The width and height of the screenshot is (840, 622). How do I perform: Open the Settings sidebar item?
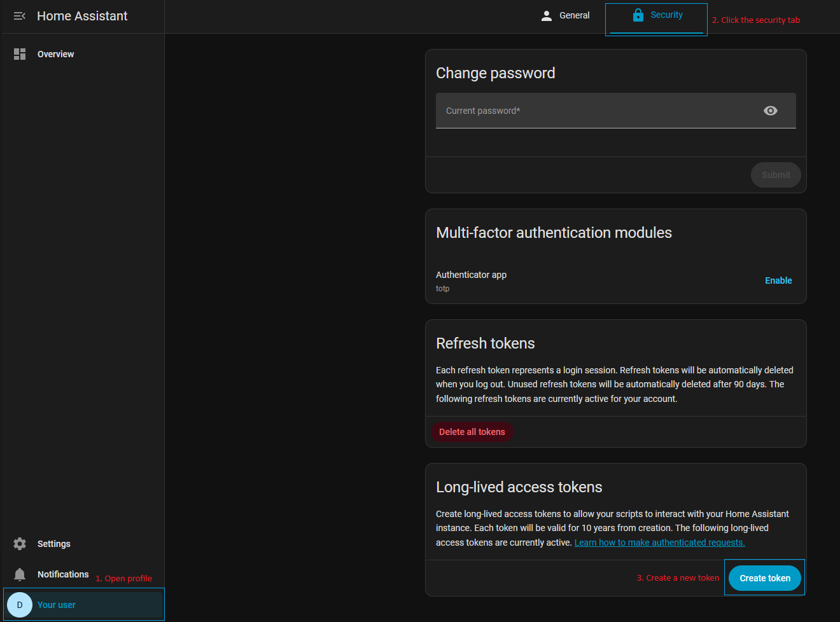pyautogui.click(x=83, y=544)
